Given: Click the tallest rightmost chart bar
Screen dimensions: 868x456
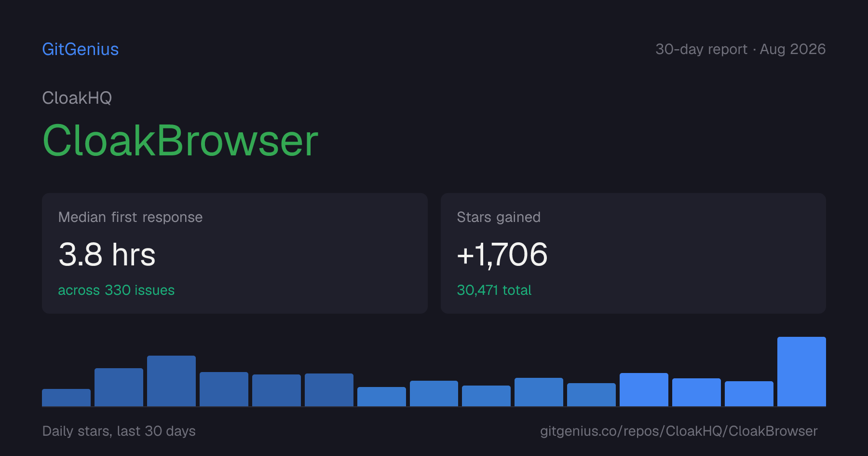Looking at the screenshot, I should [801, 372].
